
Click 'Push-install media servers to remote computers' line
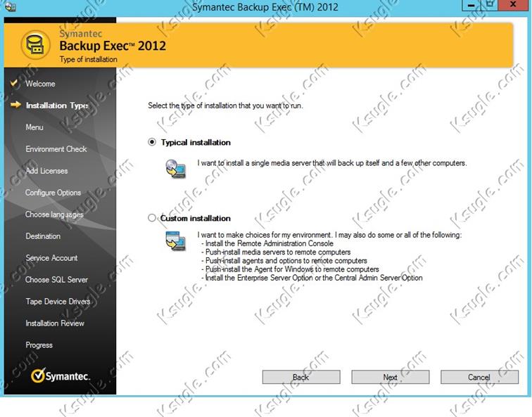coord(276,252)
